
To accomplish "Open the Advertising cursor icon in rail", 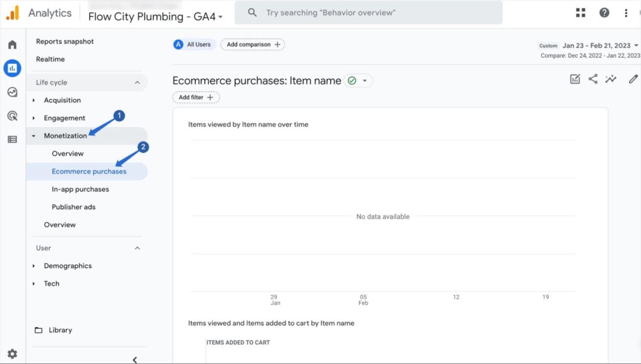I will 12,116.
